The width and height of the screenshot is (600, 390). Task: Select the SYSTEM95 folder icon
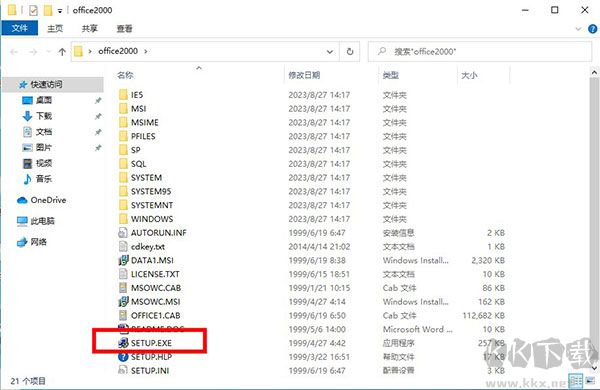pos(123,191)
